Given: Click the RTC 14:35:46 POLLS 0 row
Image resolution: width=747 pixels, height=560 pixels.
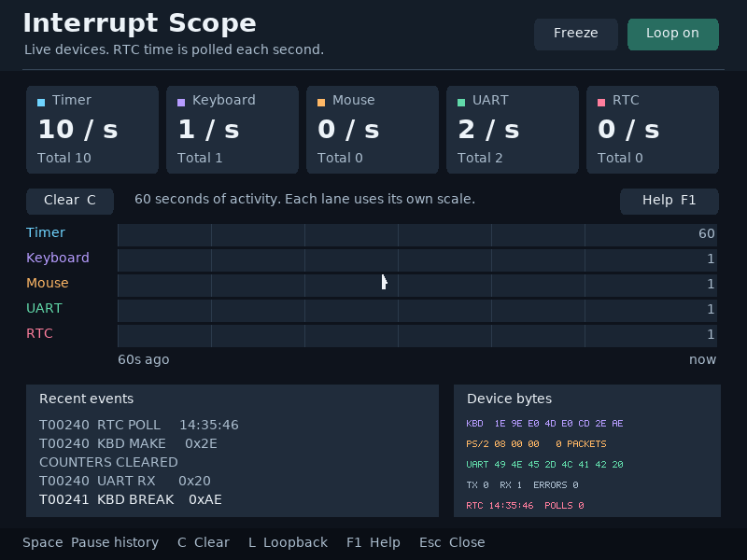Looking at the screenshot, I should pyautogui.click(x=525, y=505).
